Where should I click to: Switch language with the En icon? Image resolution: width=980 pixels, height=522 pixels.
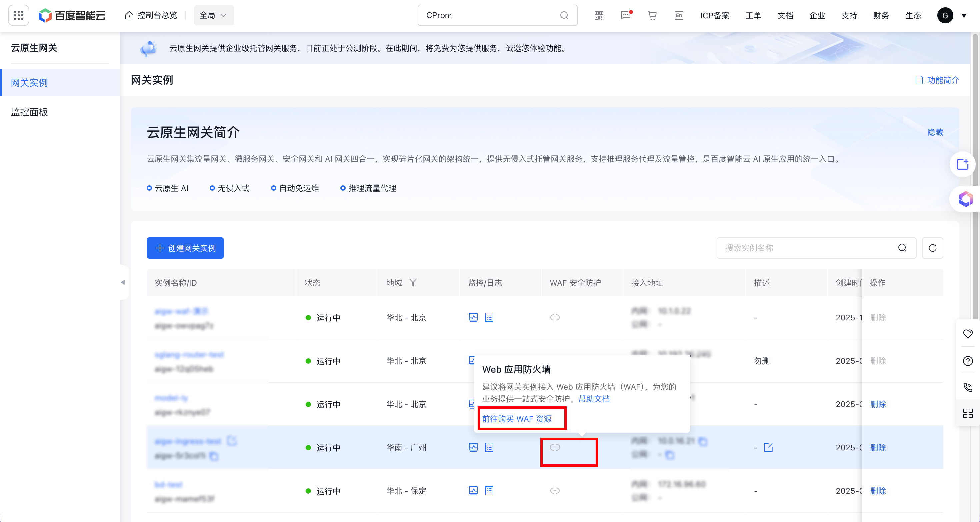tap(679, 16)
